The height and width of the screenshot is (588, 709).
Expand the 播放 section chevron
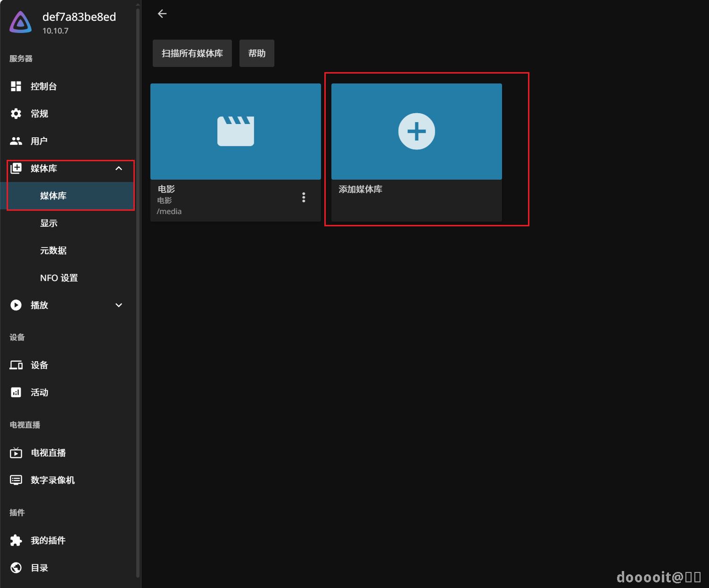[119, 305]
